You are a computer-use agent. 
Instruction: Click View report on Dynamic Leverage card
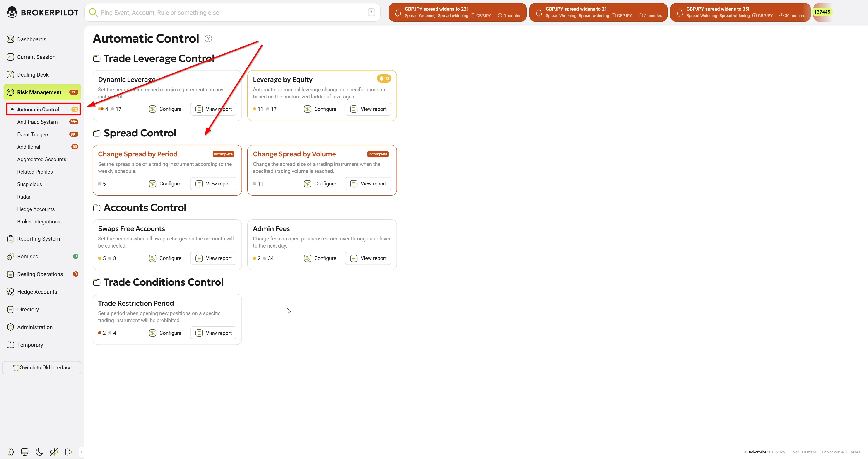click(213, 109)
